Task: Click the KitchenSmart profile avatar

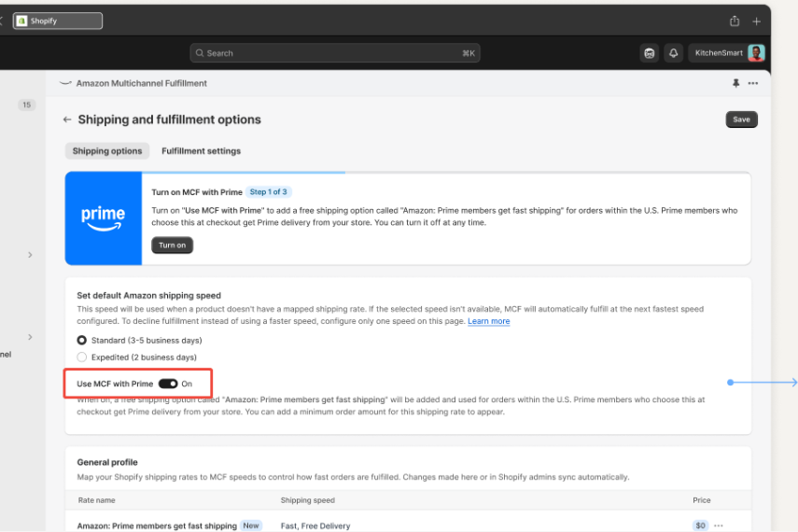Action: (756, 53)
